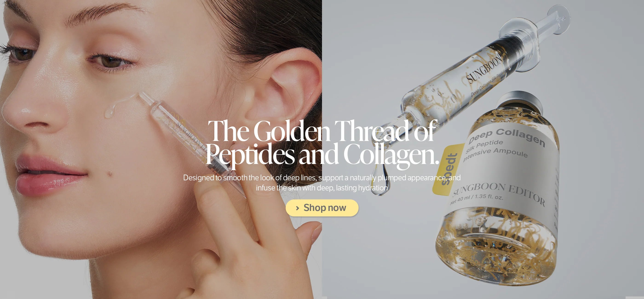Click the yellow 'spedt' tag on the bottle
Viewport: 644px width, 299px height.
click(449, 169)
